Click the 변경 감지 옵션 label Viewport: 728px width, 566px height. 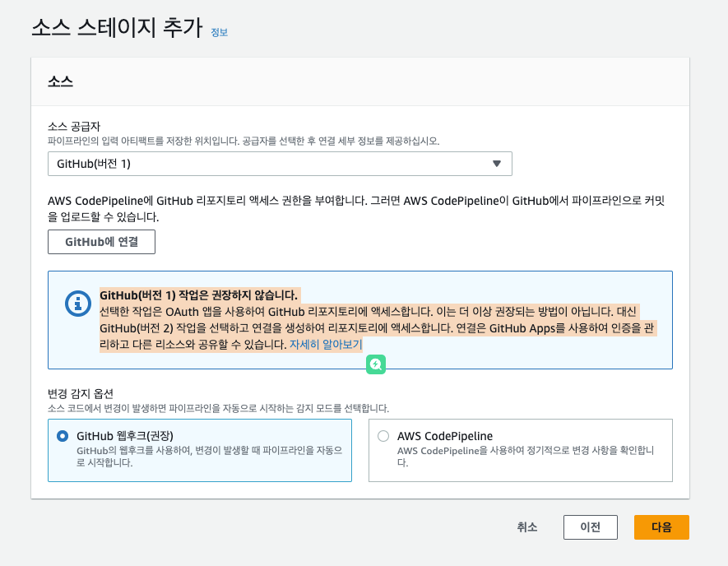click(x=81, y=394)
